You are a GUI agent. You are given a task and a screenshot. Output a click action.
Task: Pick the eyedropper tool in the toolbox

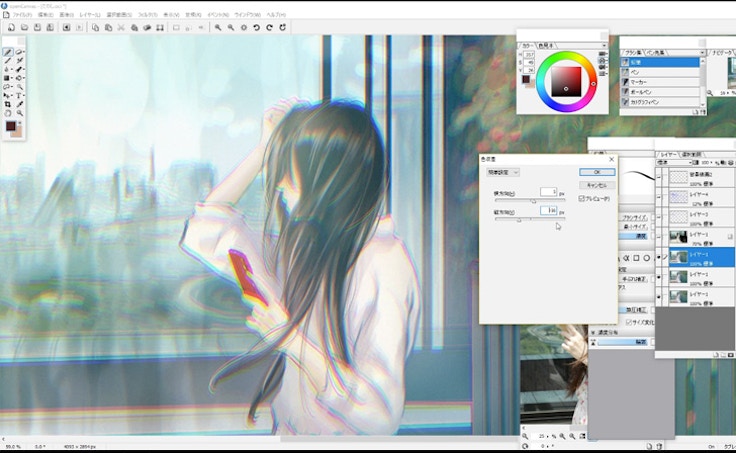click(x=20, y=103)
